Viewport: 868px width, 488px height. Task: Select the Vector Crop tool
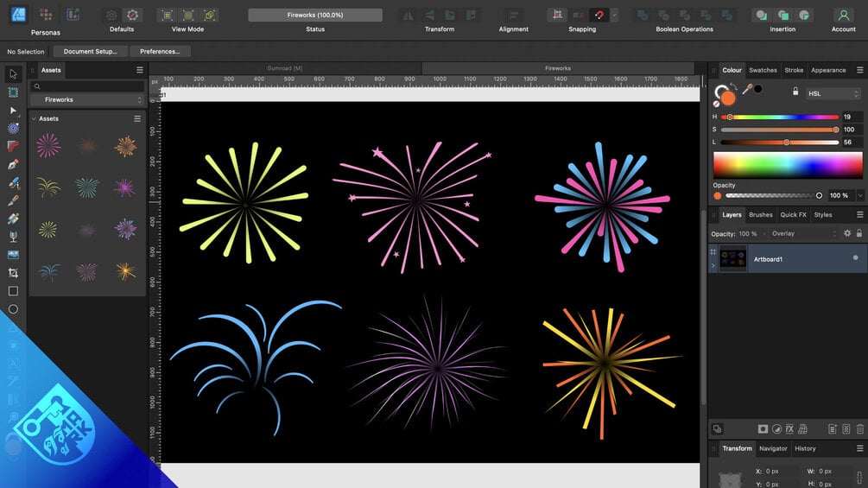click(13, 273)
